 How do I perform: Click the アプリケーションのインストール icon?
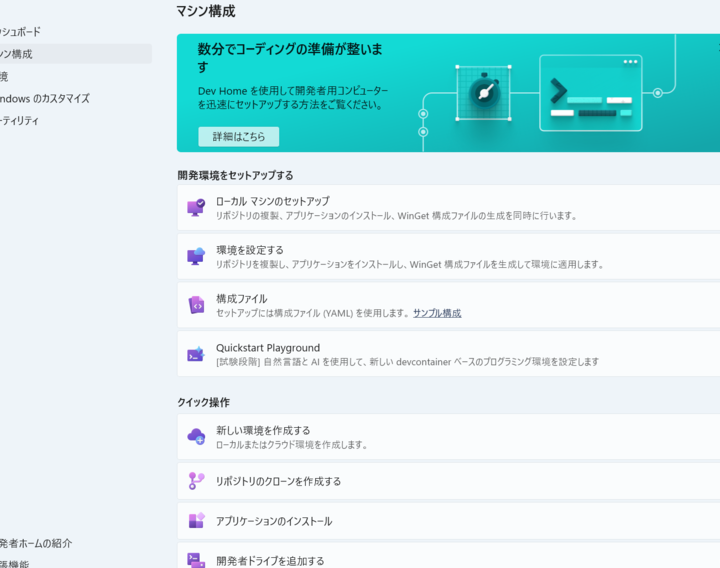[x=196, y=521]
